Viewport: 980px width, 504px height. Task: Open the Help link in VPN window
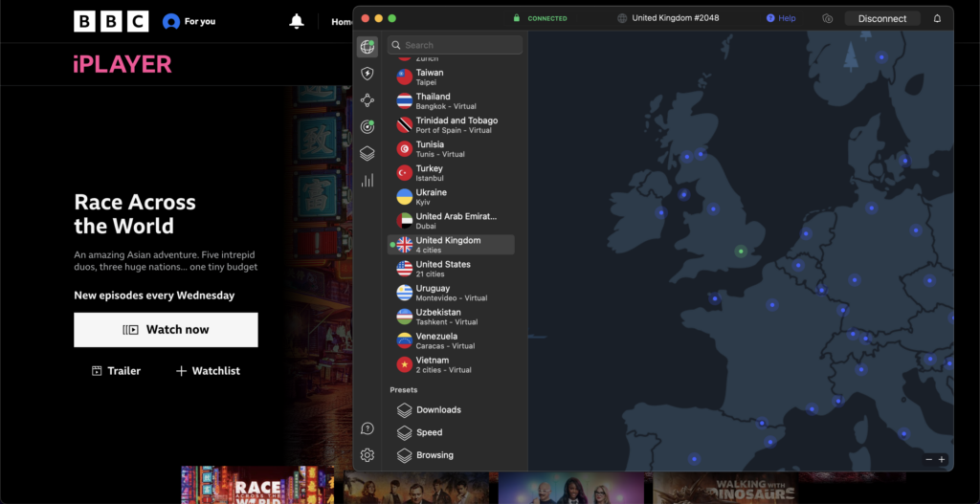point(781,19)
